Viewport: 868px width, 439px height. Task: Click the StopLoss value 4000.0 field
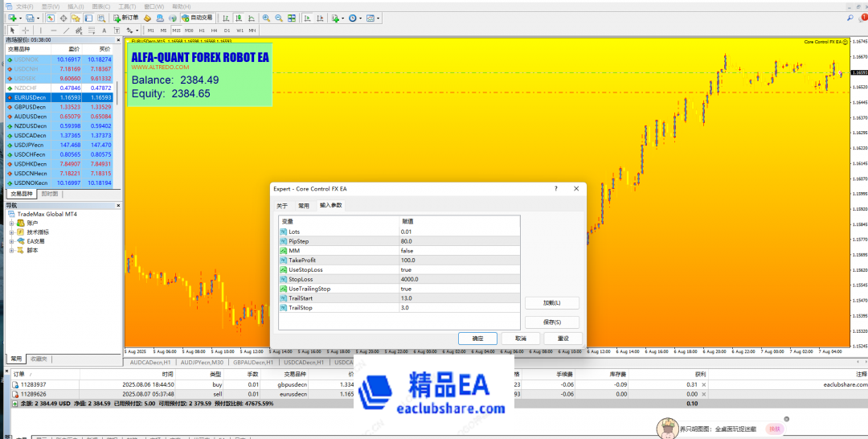(460, 279)
